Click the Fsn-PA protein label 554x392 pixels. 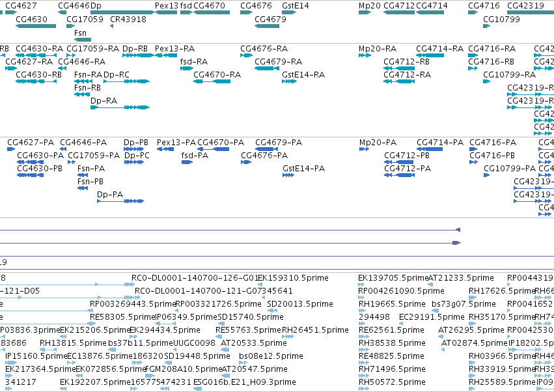(91, 169)
